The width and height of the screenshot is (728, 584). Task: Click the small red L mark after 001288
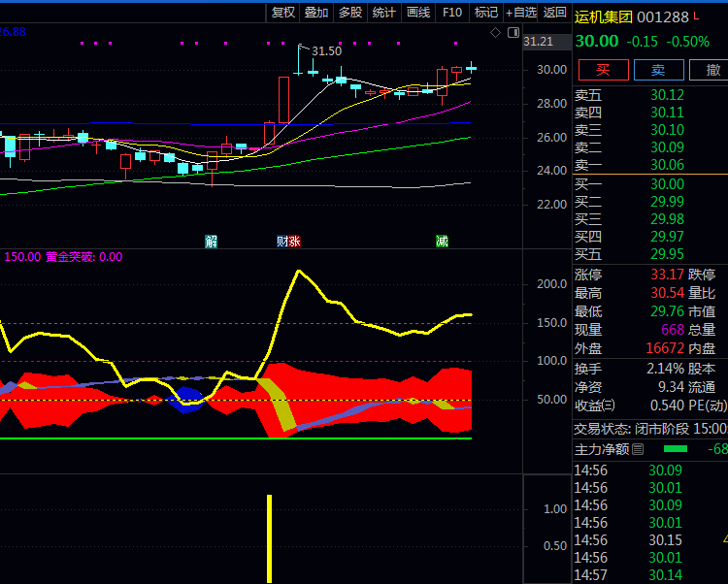(x=696, y=16)
